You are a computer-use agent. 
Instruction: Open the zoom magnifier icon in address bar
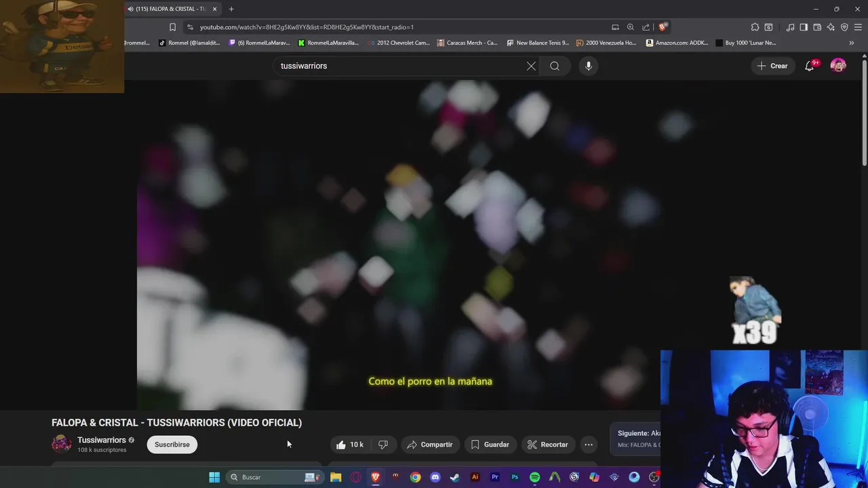click(x=631, y=27)
